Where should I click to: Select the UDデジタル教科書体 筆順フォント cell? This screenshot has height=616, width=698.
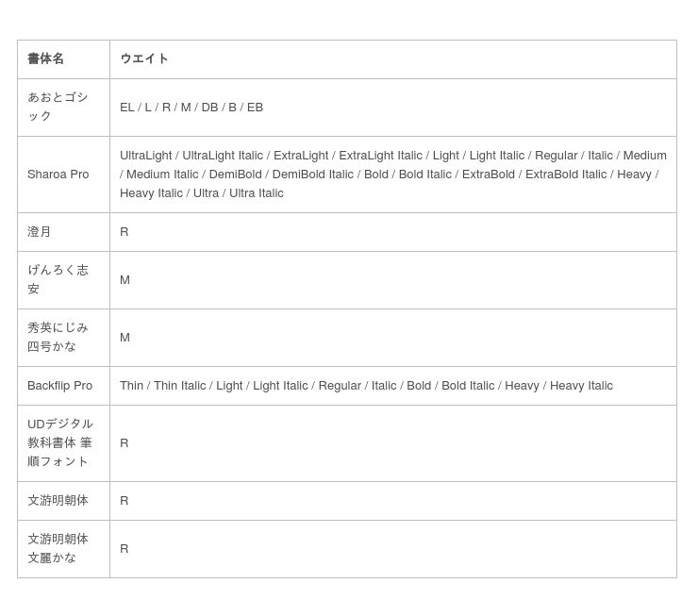(x=60, y=442)
